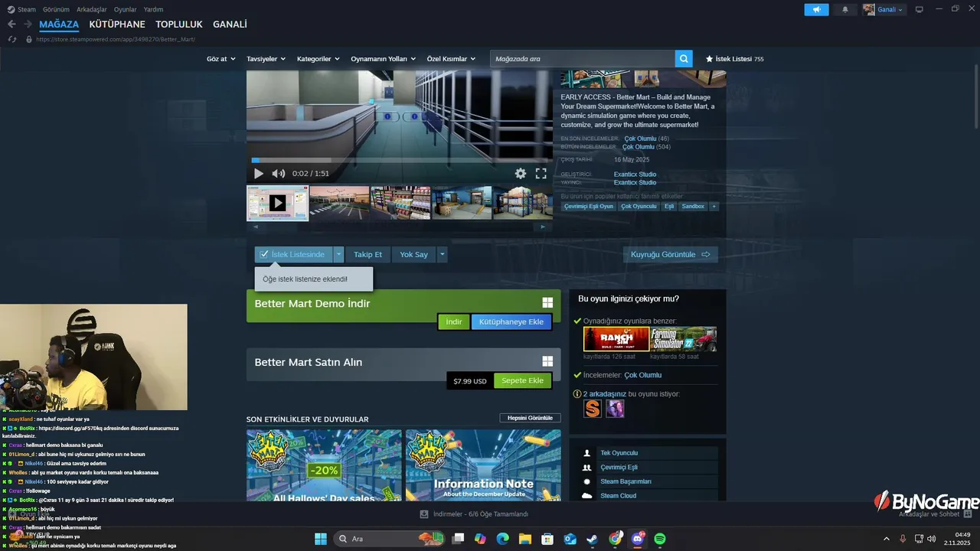This screenshot has height=551, width=980.
Task: Open the All Hallows' Day sales event
Action: (324, 466)
